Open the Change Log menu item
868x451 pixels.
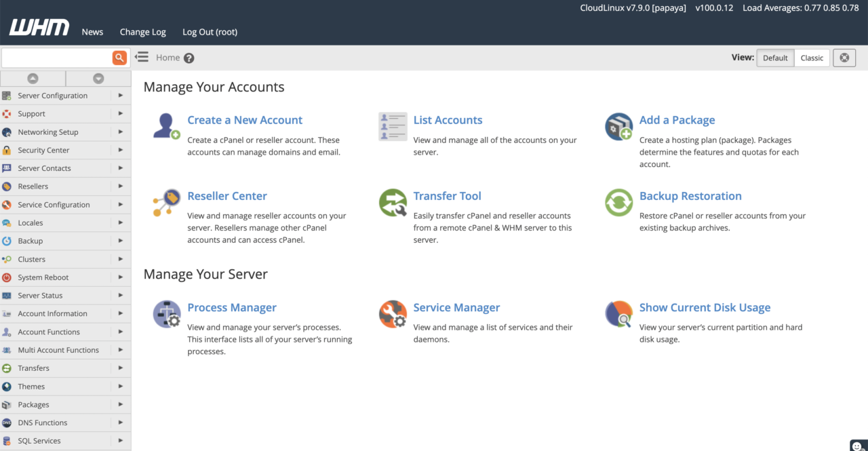point(142,31)
